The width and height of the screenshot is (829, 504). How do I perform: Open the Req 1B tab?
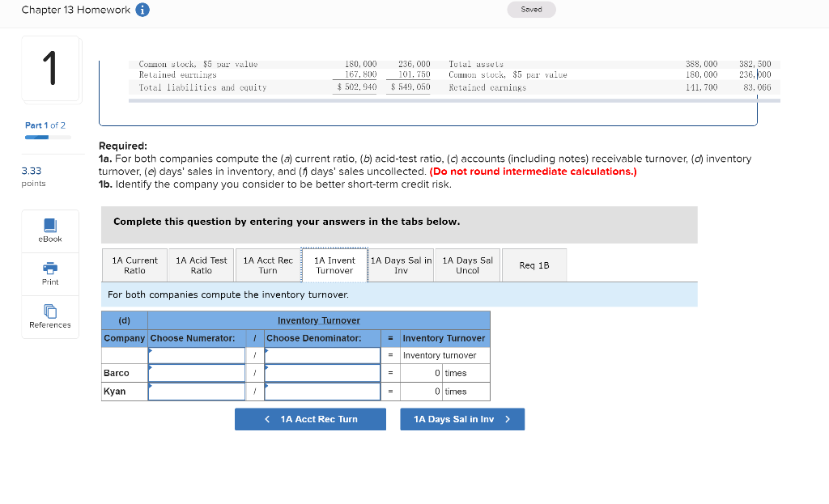(534, 265)
